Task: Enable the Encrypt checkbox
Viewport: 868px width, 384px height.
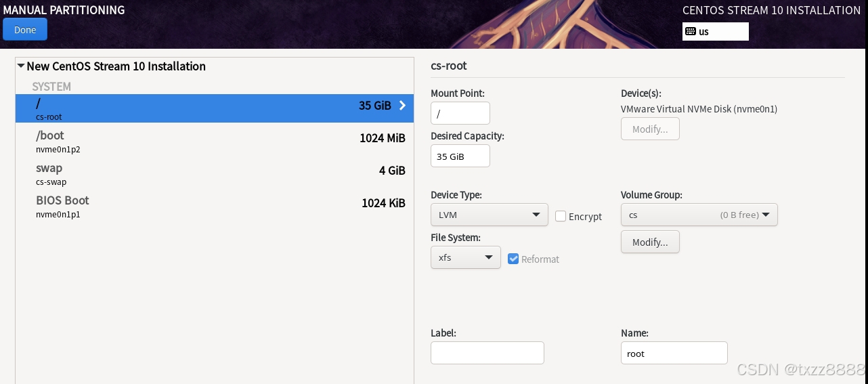Action: click(x=561, y=216)
